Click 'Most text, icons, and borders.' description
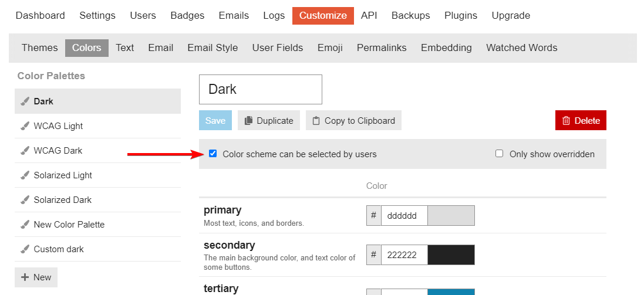This screenshot has width=644, height=295. tap(254, 223)
